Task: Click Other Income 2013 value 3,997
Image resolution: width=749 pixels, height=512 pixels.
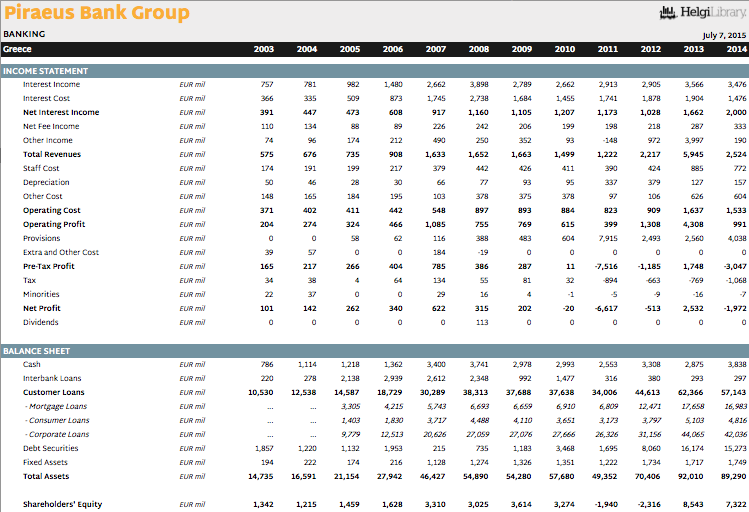Action: 694,140
